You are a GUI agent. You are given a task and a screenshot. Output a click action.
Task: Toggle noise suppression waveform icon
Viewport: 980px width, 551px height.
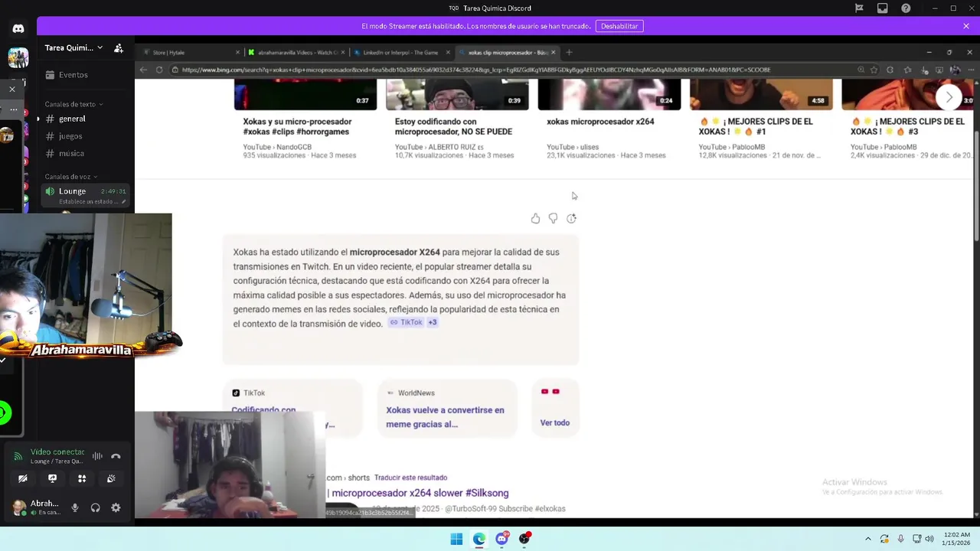[97, 456]
